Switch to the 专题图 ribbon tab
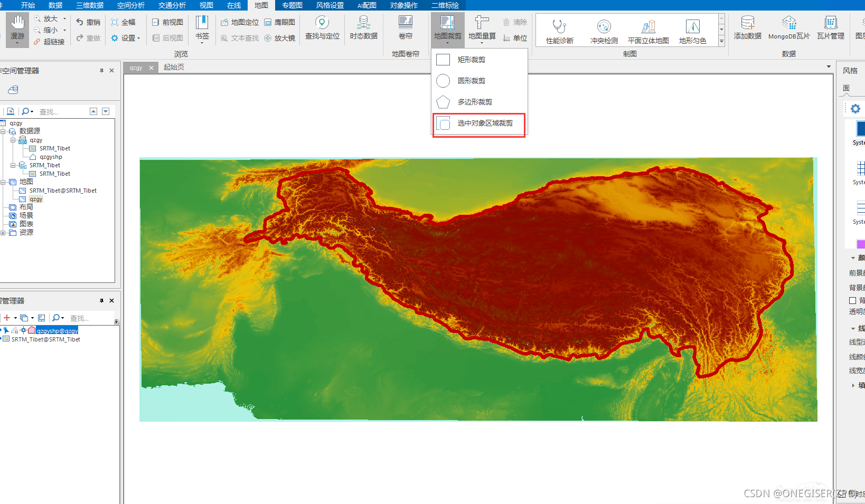Screen dimensions: 865x504 292,5
